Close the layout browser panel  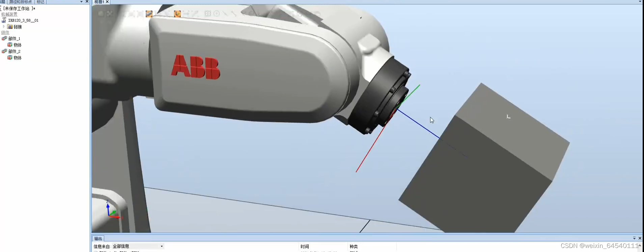[x=87, y=2]
